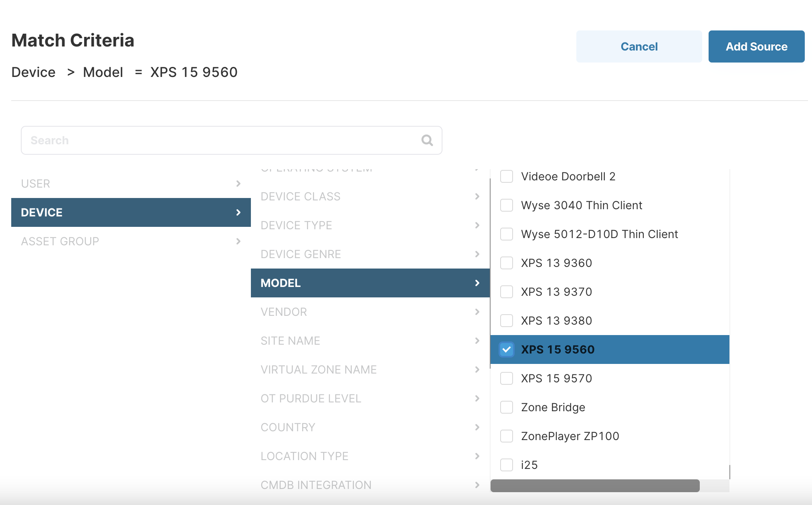Click the search magnifier icon

coord(427,140)
